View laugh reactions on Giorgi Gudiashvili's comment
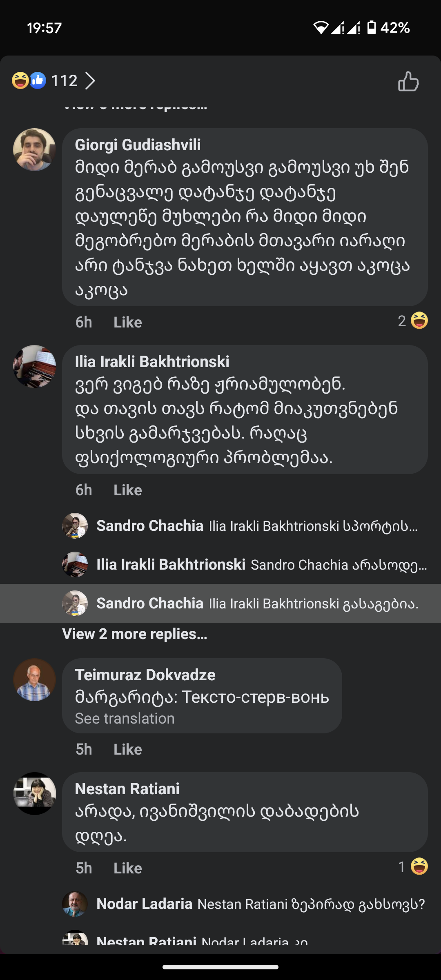 coord(413,321)
